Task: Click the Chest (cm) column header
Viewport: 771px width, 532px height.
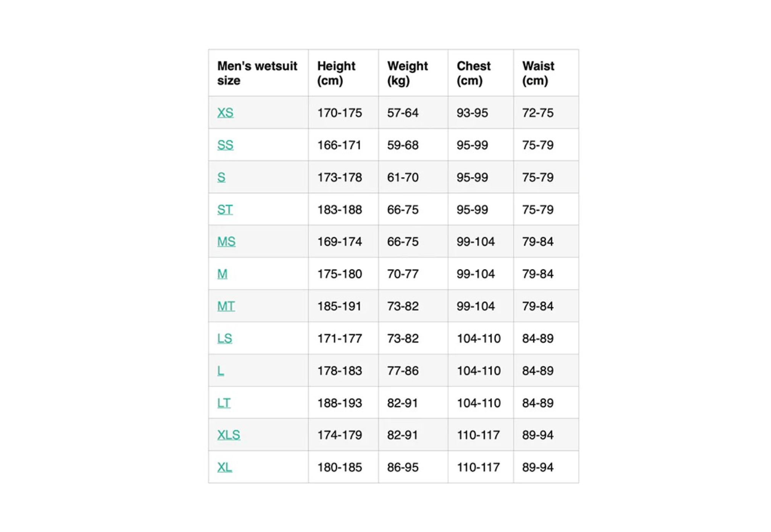Action: 473,73
